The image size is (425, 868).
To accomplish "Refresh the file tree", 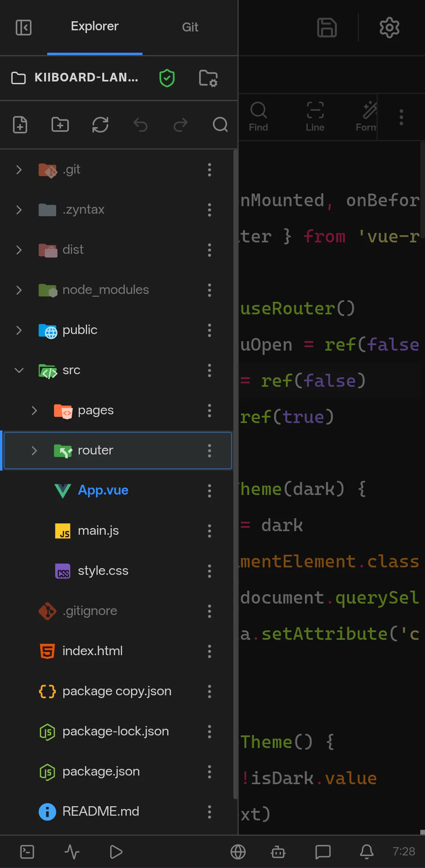I will pos(100,125).
